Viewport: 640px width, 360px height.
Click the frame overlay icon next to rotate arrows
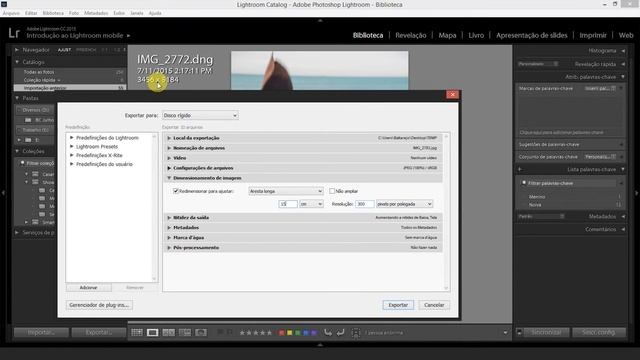(x=356, y=333)
